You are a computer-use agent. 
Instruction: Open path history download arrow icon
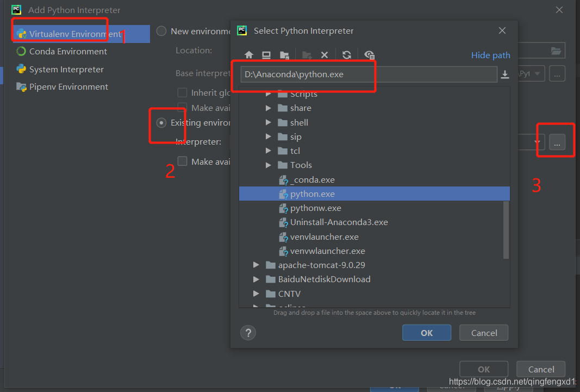pyautogui.click(x=505, y=74)
